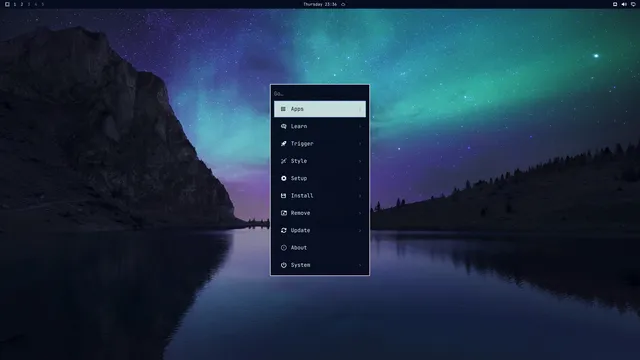Open the volume speaker icon in the top bar

point(624,4)
